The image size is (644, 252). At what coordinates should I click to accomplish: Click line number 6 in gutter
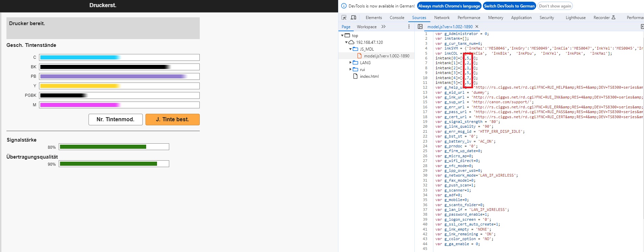pyautogui.click(x=426, y=58)
